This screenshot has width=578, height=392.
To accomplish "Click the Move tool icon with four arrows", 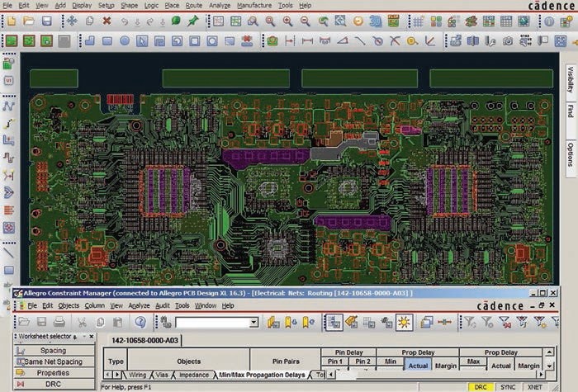I will [x=71, y=21].
